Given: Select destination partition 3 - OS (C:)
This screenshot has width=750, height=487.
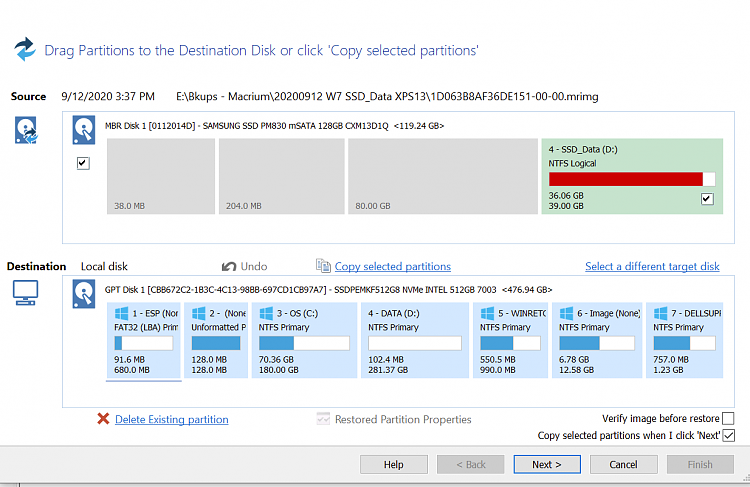Looking at the screenshot, I should (x=304, y=340).
